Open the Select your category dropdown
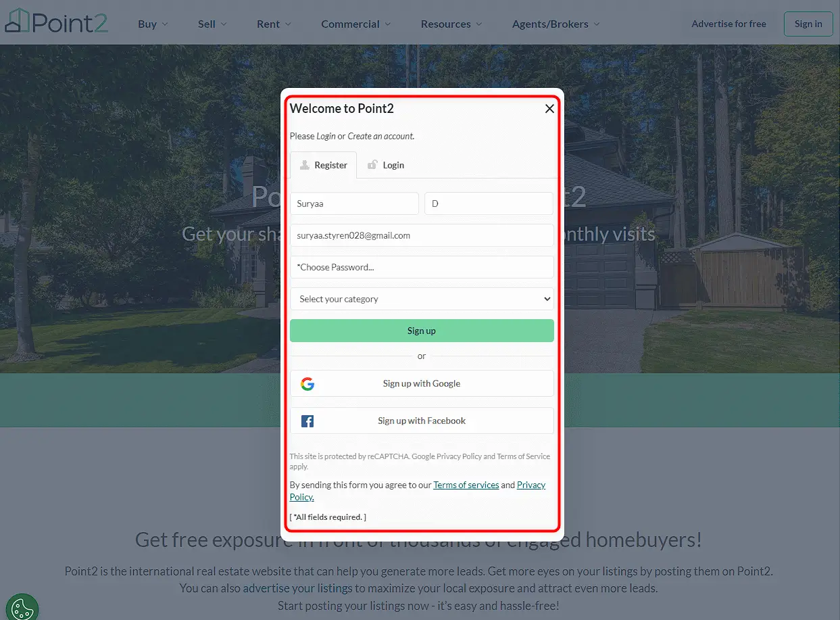Screen dimensions: 840x620 [422, 299]
